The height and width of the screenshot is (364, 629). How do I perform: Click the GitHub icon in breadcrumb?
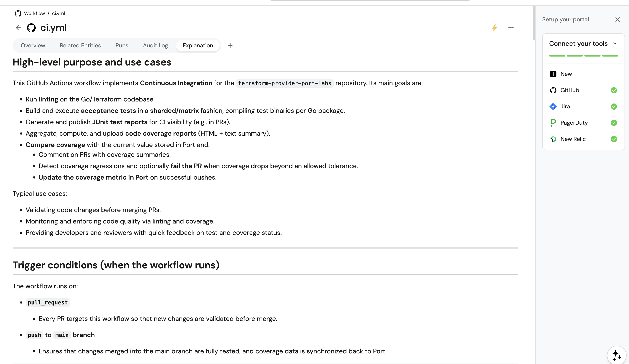click(x=18, y=13)
